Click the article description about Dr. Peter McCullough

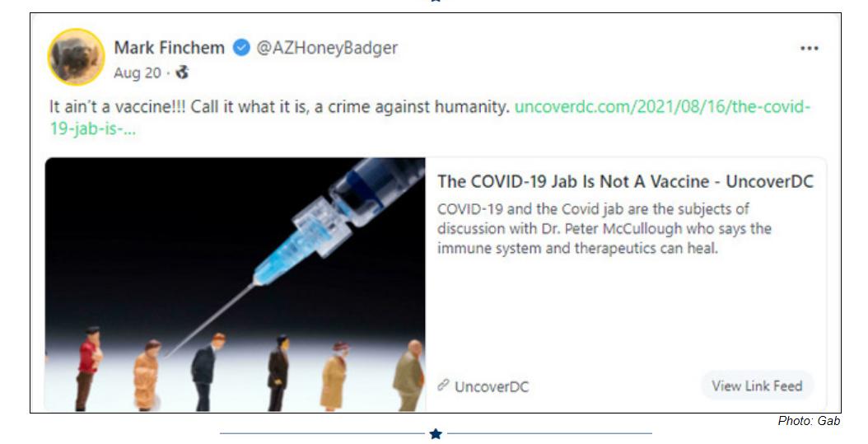[604, 229]
